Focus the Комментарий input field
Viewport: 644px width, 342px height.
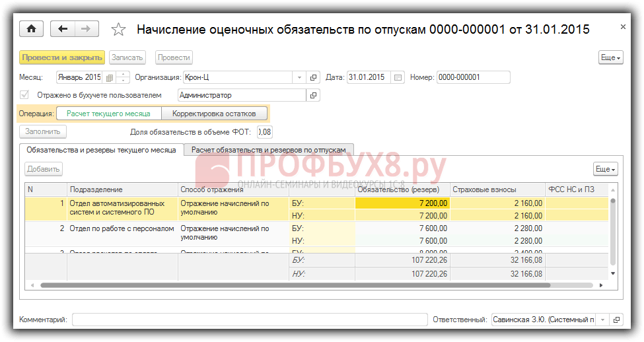(x=250, y=320)
